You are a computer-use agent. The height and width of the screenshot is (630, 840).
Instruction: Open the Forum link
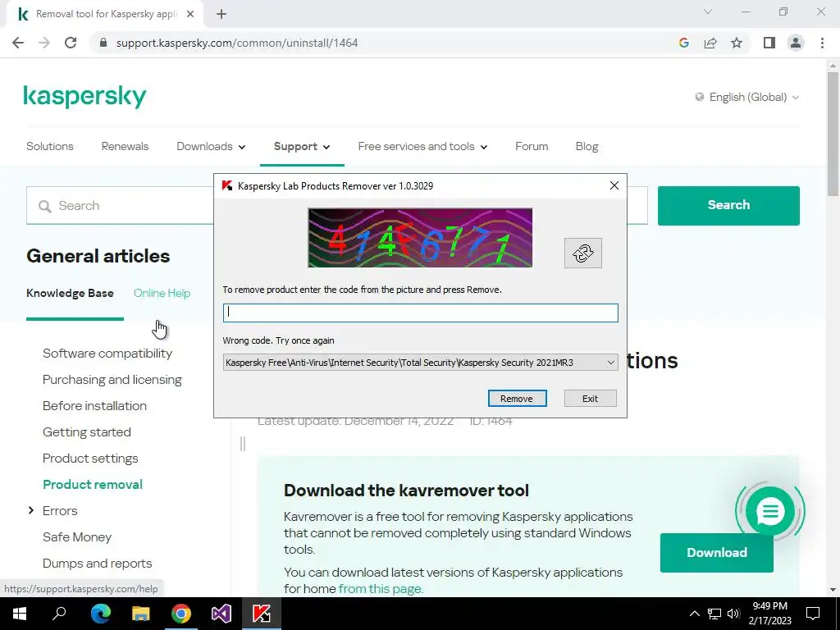(532, 146)
